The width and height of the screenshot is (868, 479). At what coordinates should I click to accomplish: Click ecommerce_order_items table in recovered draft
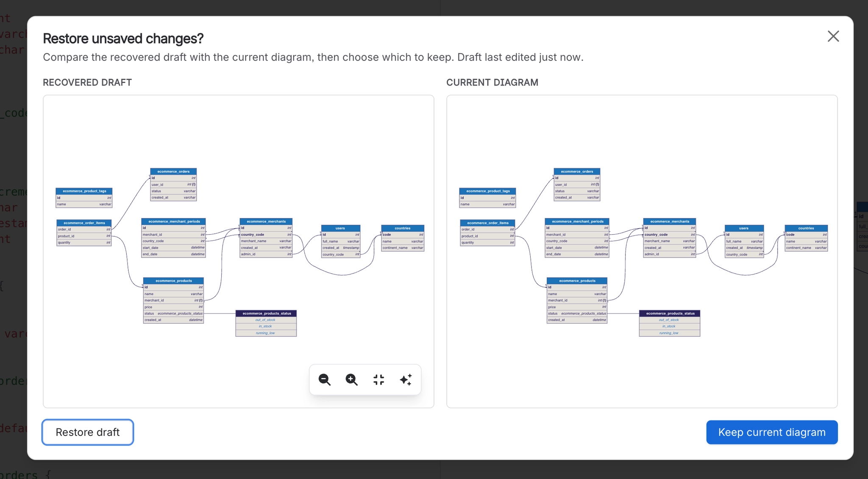click(x=84, y=233)
